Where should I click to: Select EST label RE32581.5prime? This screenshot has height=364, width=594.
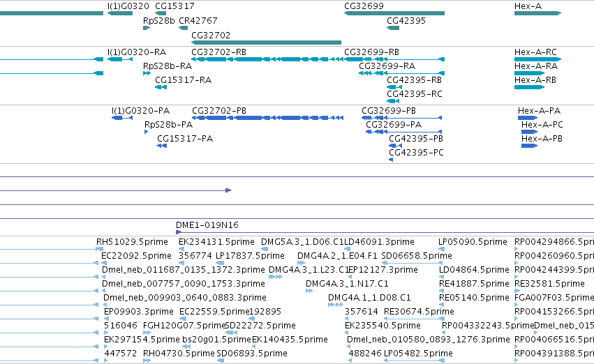click(549, 283)
